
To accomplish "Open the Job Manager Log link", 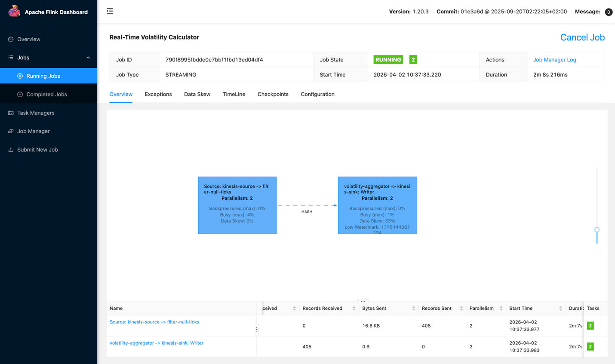I will click(554, 60).
